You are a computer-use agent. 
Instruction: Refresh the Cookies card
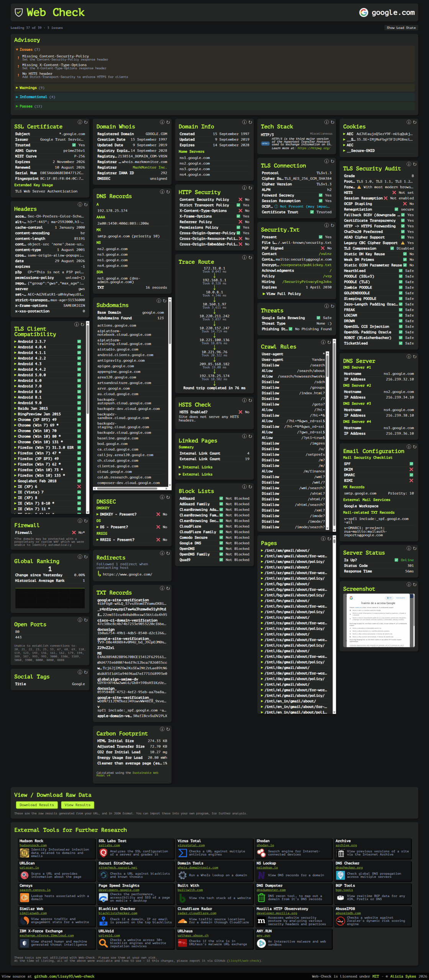click(414, 122)
